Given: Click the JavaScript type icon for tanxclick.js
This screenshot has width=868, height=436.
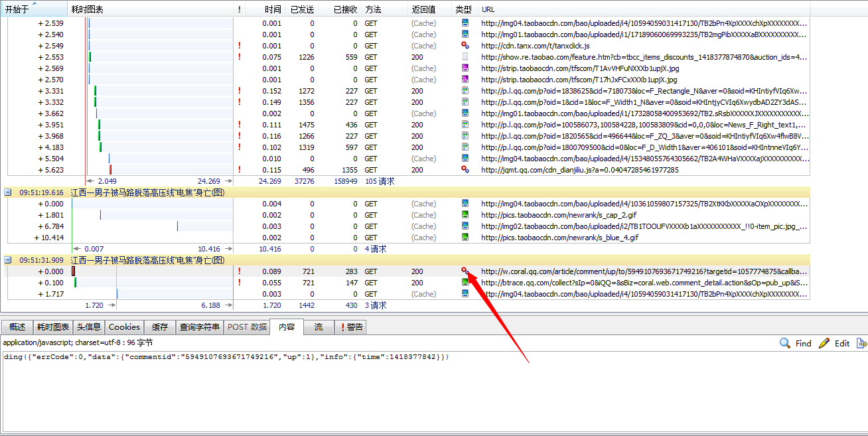Looking at the screenshot, I should point(465,46).
